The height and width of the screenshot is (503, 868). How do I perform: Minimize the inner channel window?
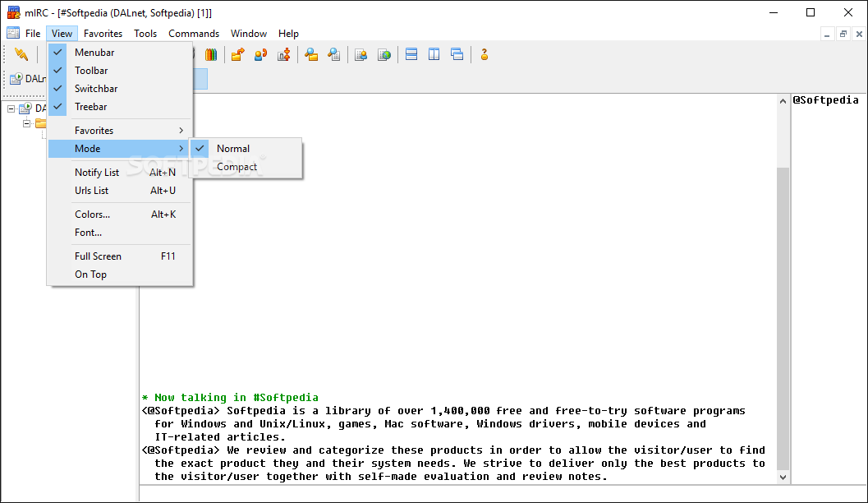click(826, 35)
